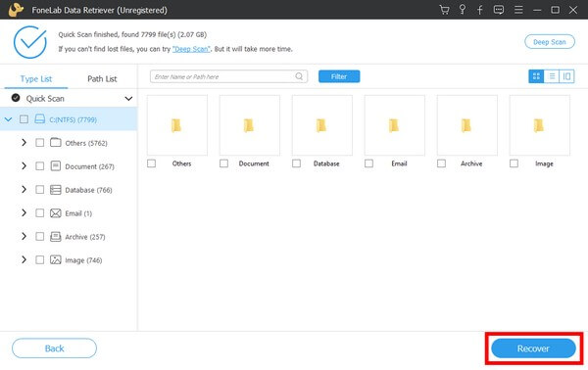Open the feedback chat icon
The height and width of the screenshot is (370, 588).
click(499, 10)
